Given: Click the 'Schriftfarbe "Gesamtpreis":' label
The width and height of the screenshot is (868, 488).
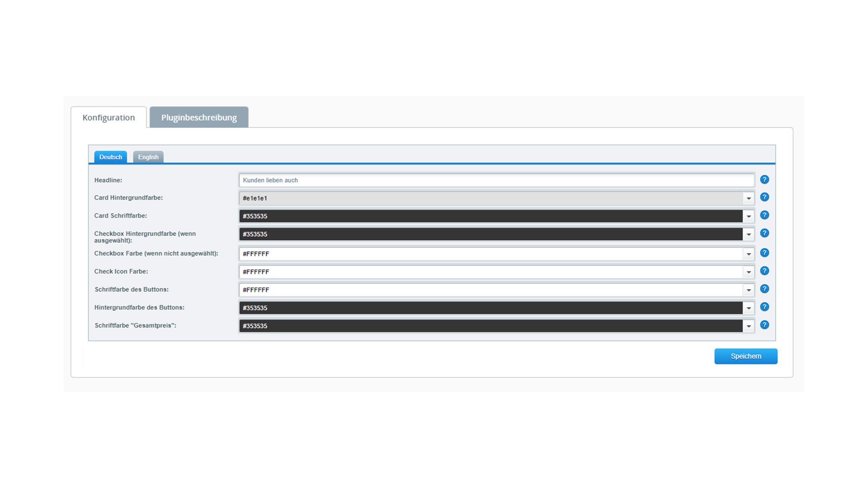Looking at the screenshot, I should [x=135, y=326].
